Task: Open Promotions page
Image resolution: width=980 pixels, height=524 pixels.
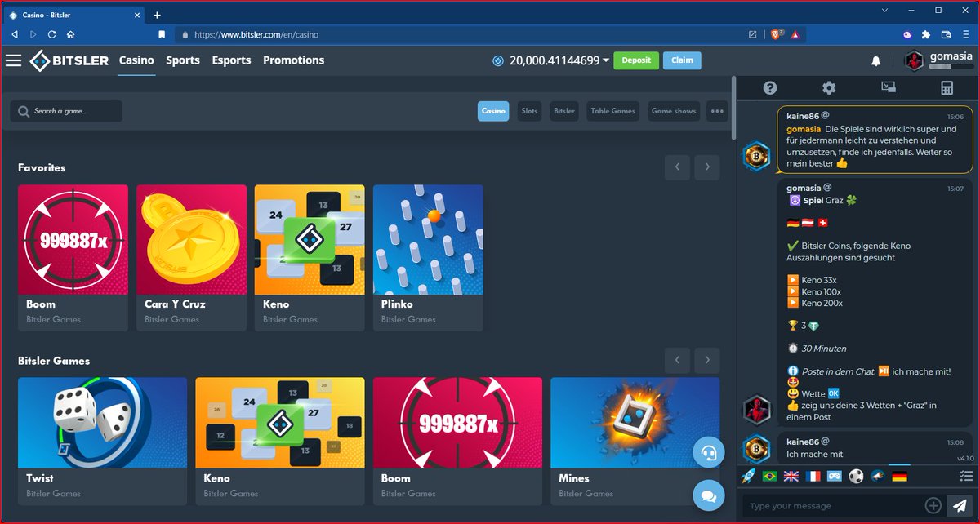Action: click(293, 60)
